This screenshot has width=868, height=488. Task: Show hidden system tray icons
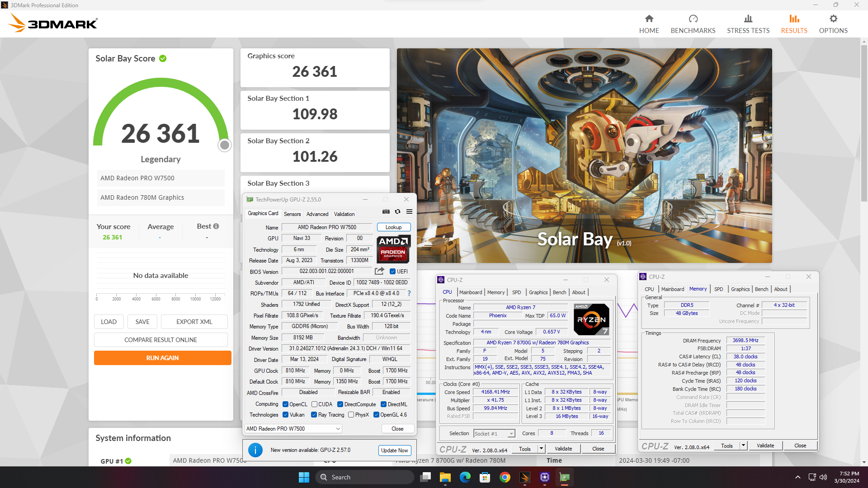click(x=797, y=477)
